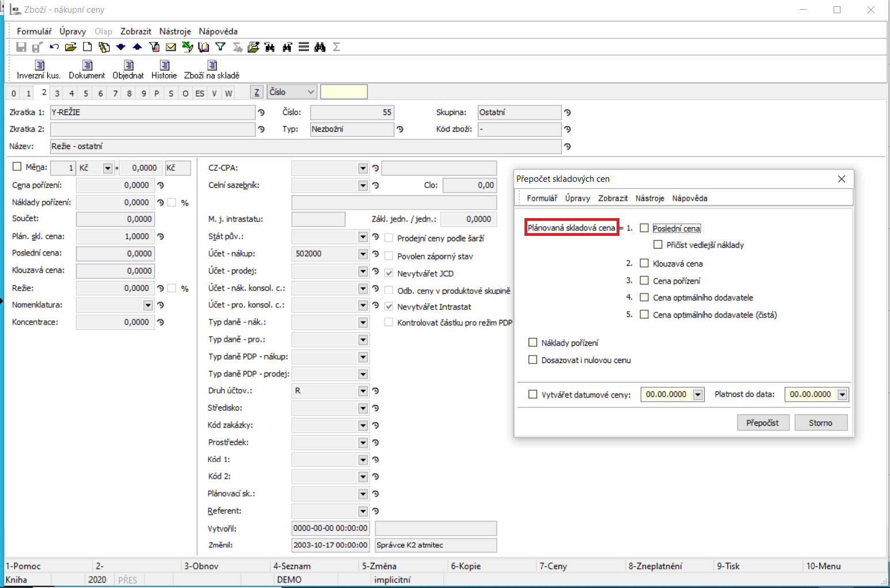This screenshot has width=890, height=588.
Task: Expand the Číslo sort dropdown
Action: coord(311,92)
